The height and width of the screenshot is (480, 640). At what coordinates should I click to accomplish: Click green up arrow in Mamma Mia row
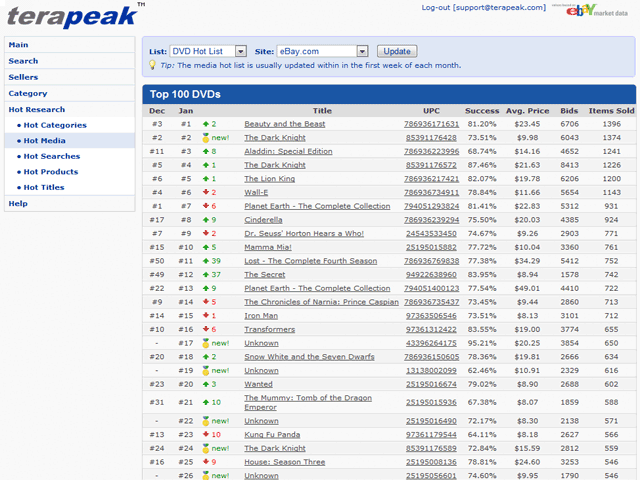tap(206, 247)
